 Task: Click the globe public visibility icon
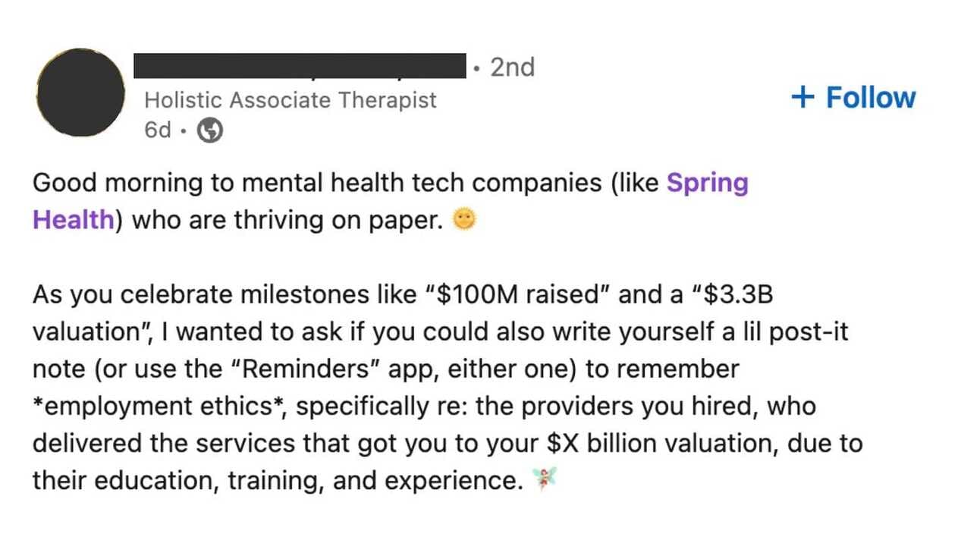coord(210,131)
